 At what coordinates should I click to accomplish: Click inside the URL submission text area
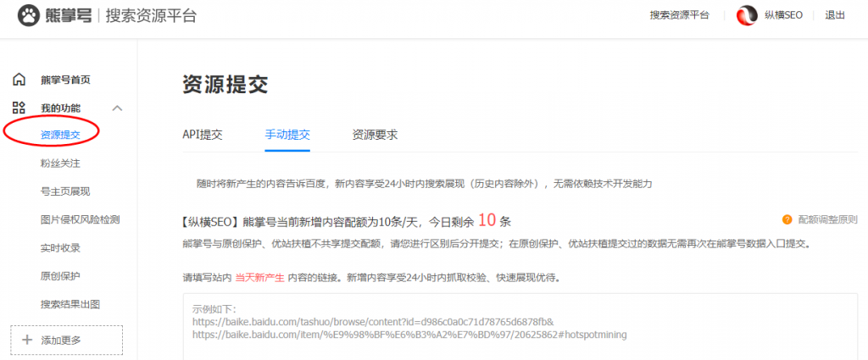point(520,326)
